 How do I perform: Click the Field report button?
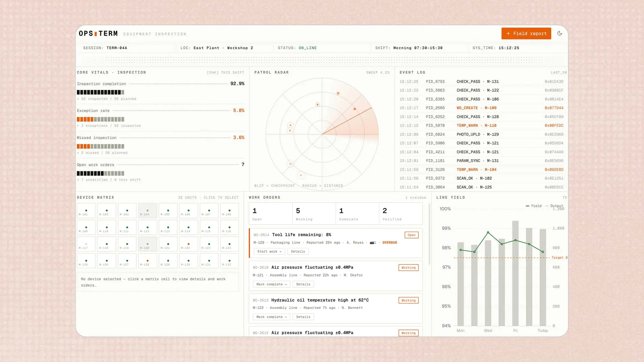click(x=526, y=34)
